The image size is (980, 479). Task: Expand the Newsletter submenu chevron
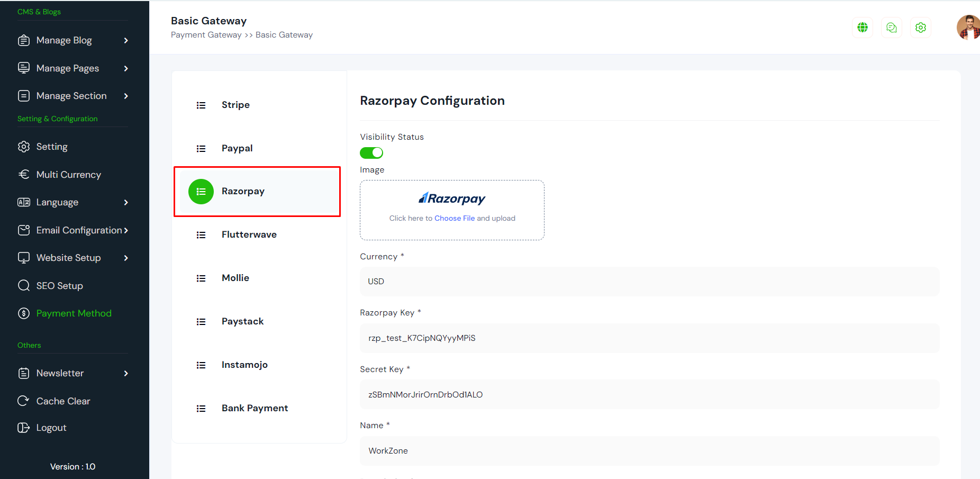[x=126, y=374]
